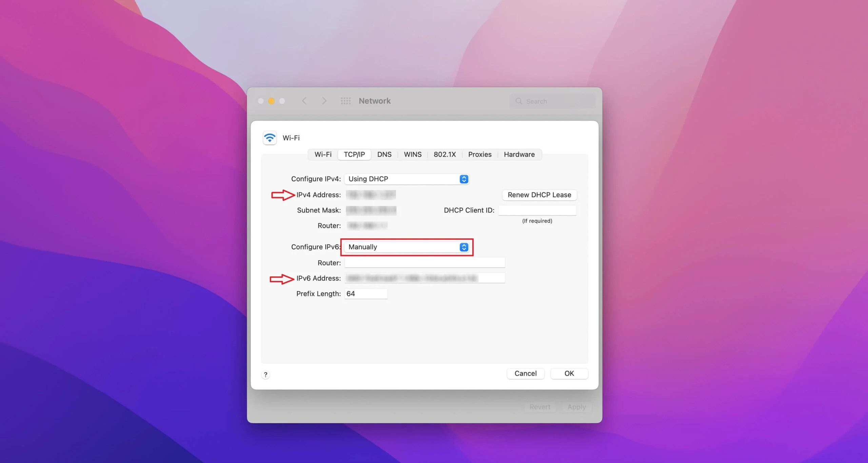Click the Cancel button
868x463 pixels.
tap(525, 373)
